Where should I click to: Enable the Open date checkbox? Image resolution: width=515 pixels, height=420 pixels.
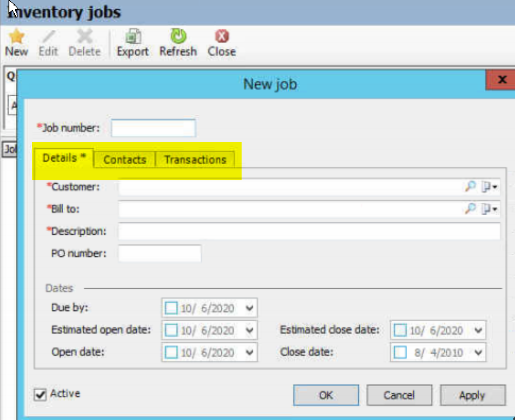171,352
